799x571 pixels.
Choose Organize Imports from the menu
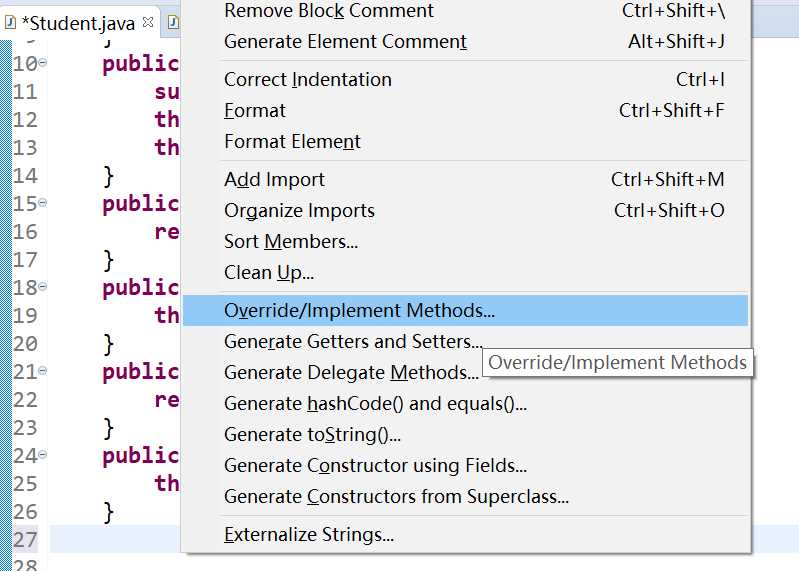click(299, 210)
